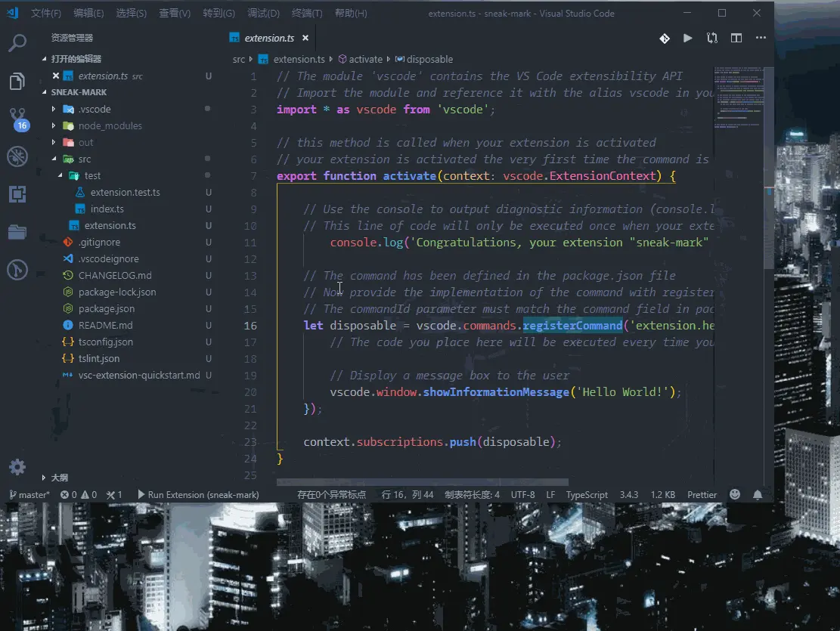Click the Manage gear icon

pyautogui.click(x=17, y=467)
